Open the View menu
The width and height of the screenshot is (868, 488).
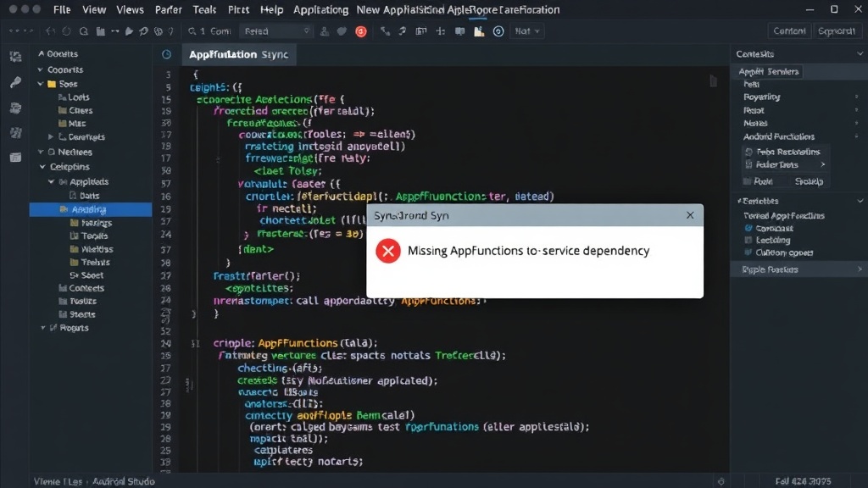(x=94, y=10)
